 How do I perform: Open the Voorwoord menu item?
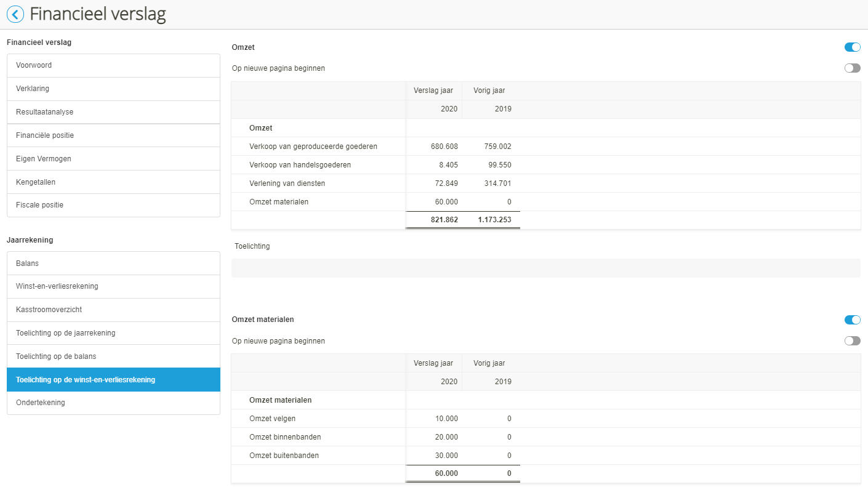pos(113,65)
